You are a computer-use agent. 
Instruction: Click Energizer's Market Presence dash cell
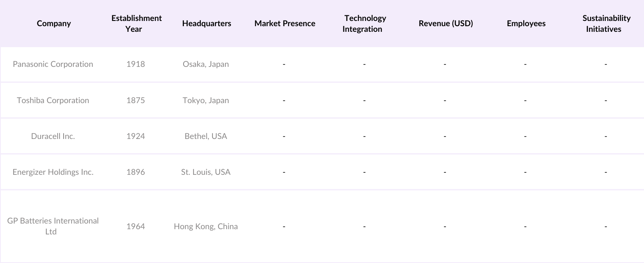coord(284,172)
